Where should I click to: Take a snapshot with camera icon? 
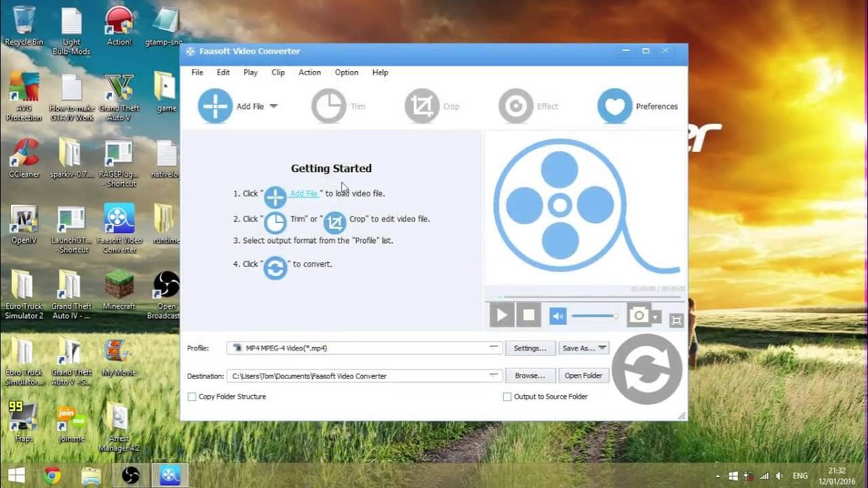pos(638,316)
